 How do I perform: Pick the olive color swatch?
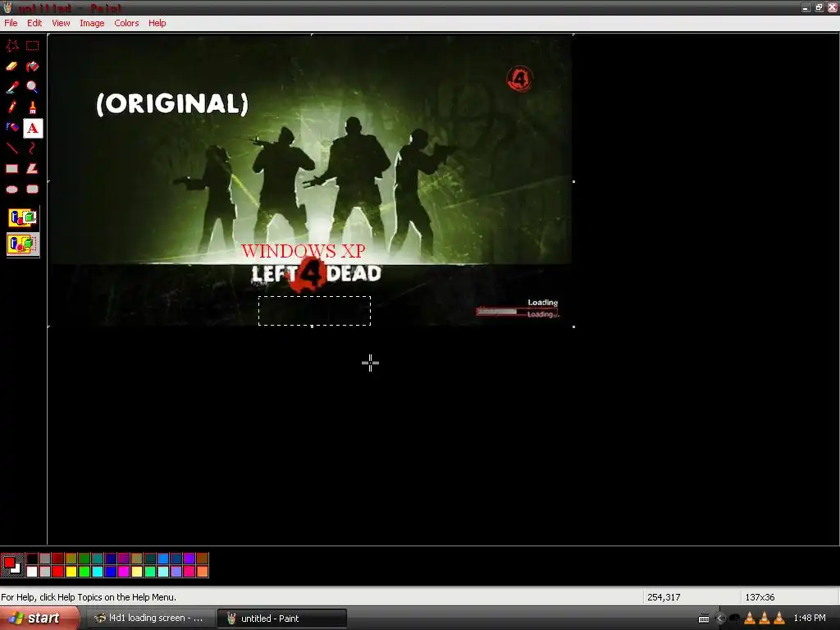coord(71,559)
